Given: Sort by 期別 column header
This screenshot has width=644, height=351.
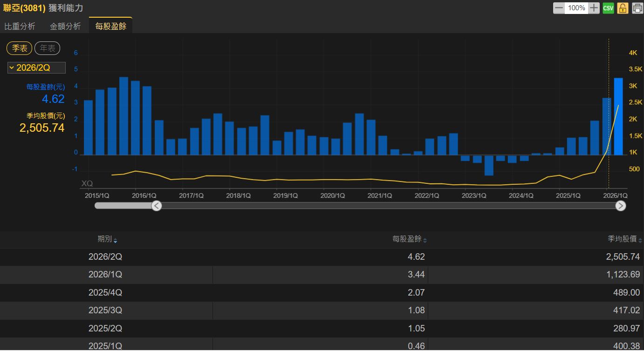Looking at the screenshot, I should [x=107, y=239].
